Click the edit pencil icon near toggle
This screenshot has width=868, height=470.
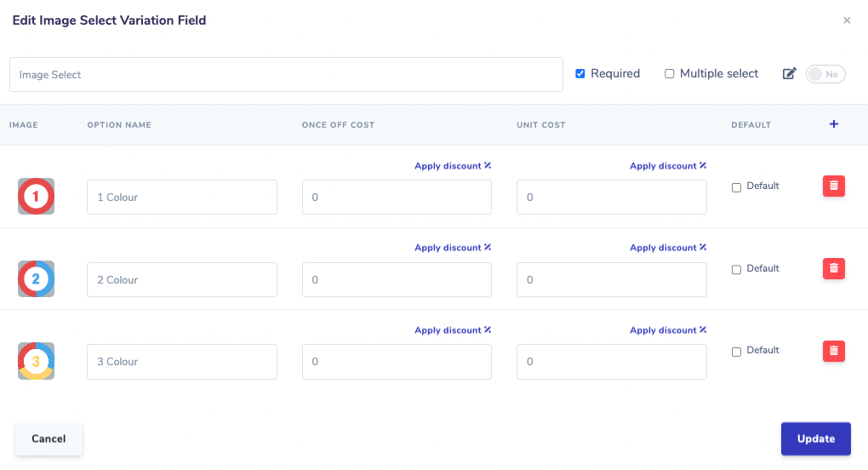click(789, 74)
